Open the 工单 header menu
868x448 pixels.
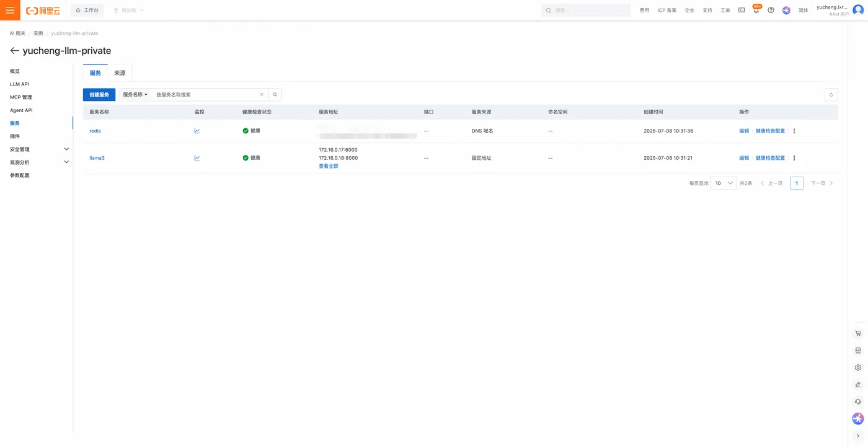point(725,11)
